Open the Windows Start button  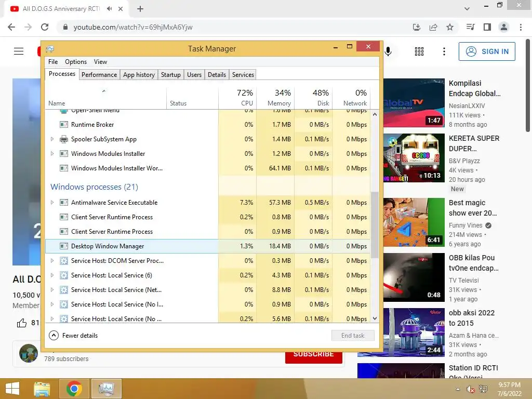point(12,389)
